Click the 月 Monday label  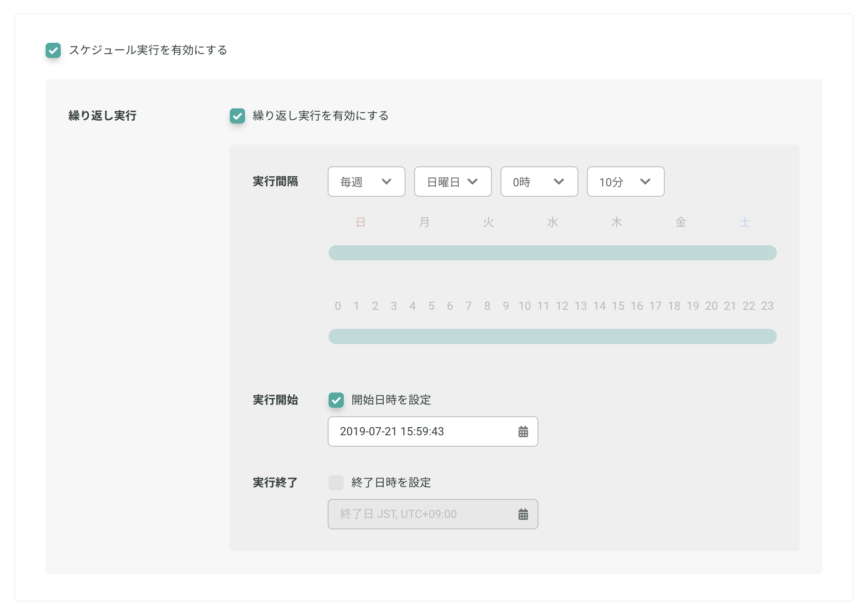425,222
